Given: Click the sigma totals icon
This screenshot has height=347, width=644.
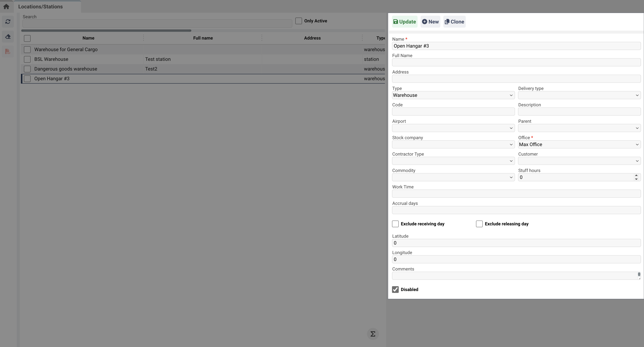Looking at the screenshot, I should [x=373, y=334].
